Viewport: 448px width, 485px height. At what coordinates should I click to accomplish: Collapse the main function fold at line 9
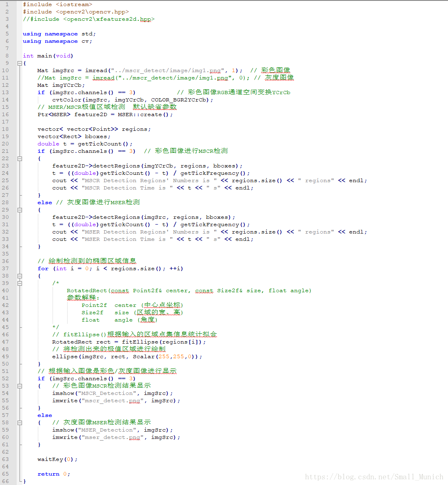(x=20, y=63)
